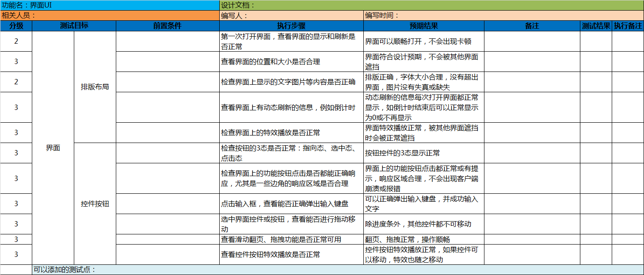
Task: Click the 可以添加的测试点 row
Action: [338, 270]
